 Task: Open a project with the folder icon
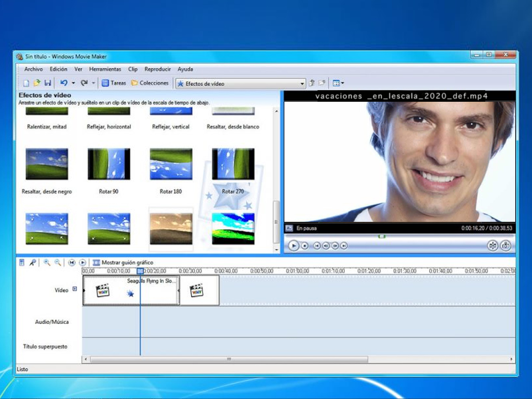(x=37, y=83)
